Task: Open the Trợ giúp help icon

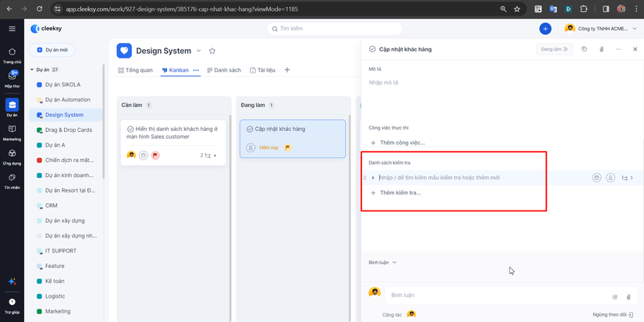Action: [12, 302]
